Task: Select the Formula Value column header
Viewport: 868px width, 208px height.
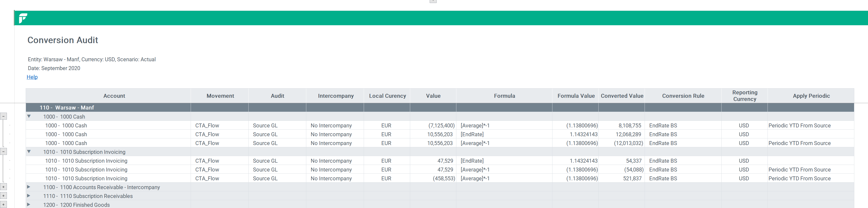Action: tap(575, 96)
